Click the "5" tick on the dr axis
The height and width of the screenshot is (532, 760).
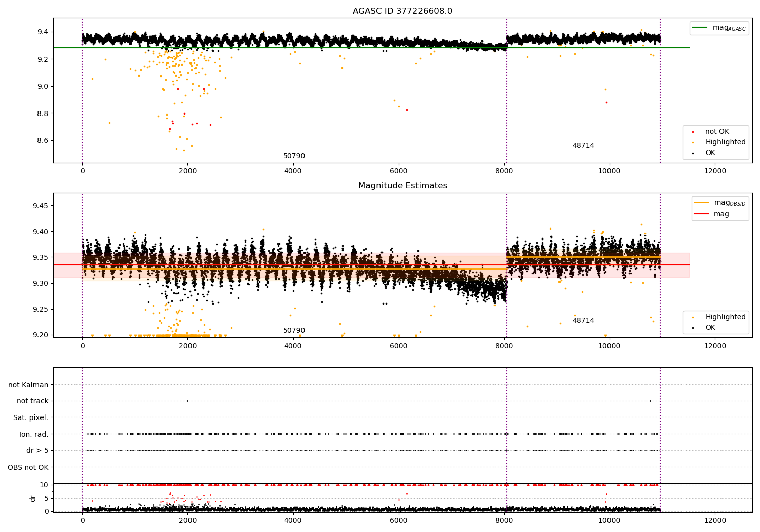pyautogui.click(x=46, y=499)
